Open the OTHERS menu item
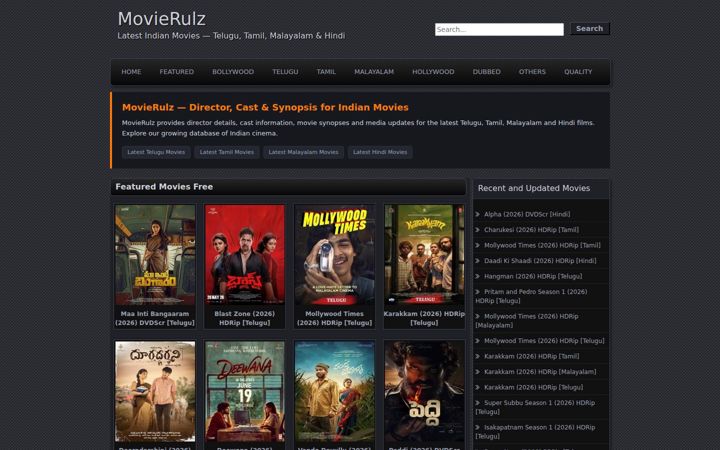This screenshot has width=720, height=450. coord(532,72)
